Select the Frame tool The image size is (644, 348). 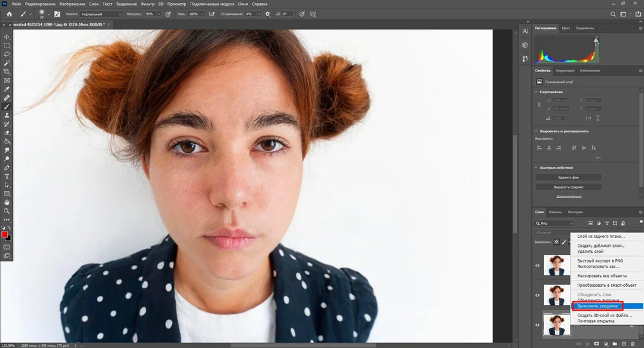[x=6, y=80]
